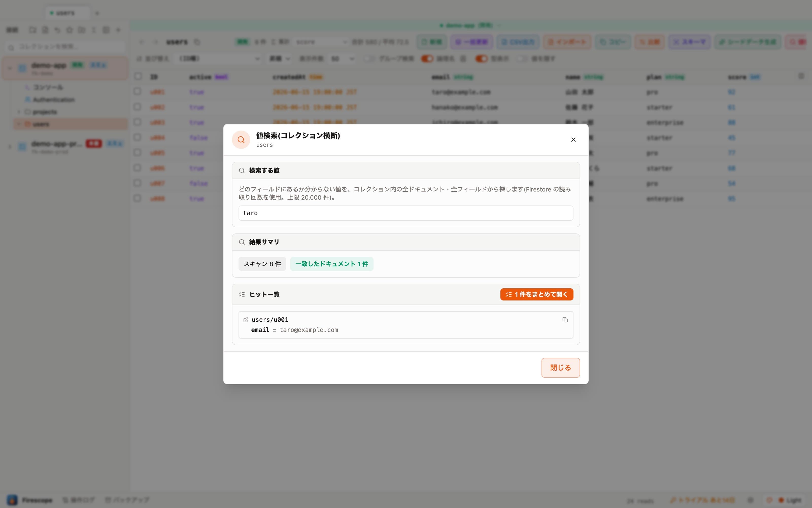Go forward with the right arrow icon

156,42
